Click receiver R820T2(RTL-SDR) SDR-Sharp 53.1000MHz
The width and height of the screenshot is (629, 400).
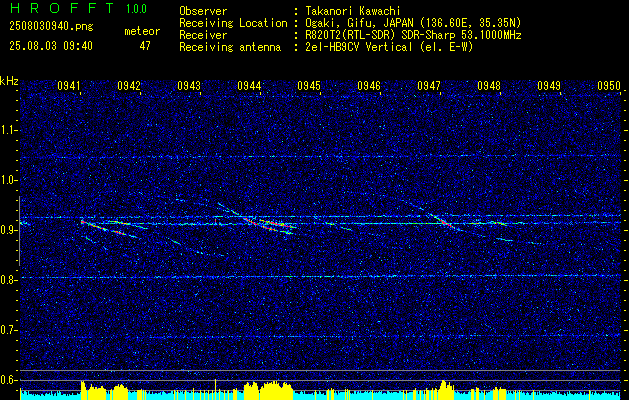413,35
